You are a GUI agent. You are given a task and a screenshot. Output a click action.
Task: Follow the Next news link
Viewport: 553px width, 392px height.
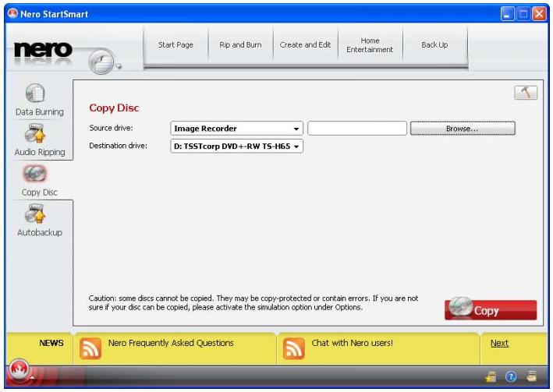tap(499, 343)
